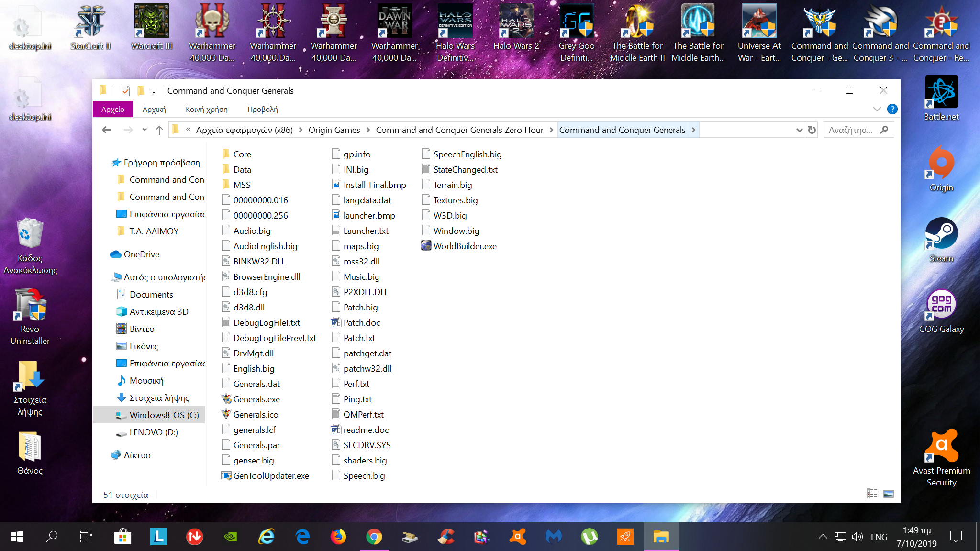980x551 pixels.
Task: Select the BINKW32.DLL file
Action: coord(254,261)
